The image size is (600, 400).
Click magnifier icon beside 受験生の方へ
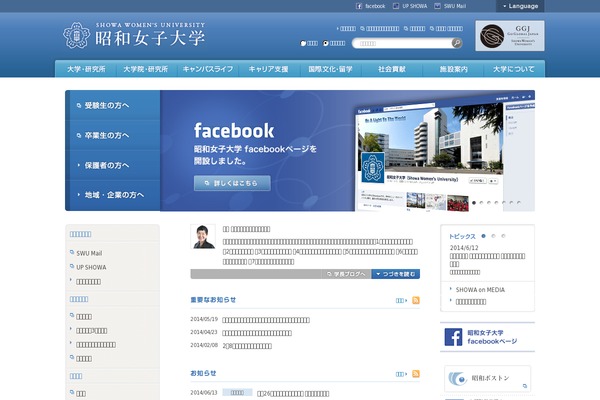(79, 106)
